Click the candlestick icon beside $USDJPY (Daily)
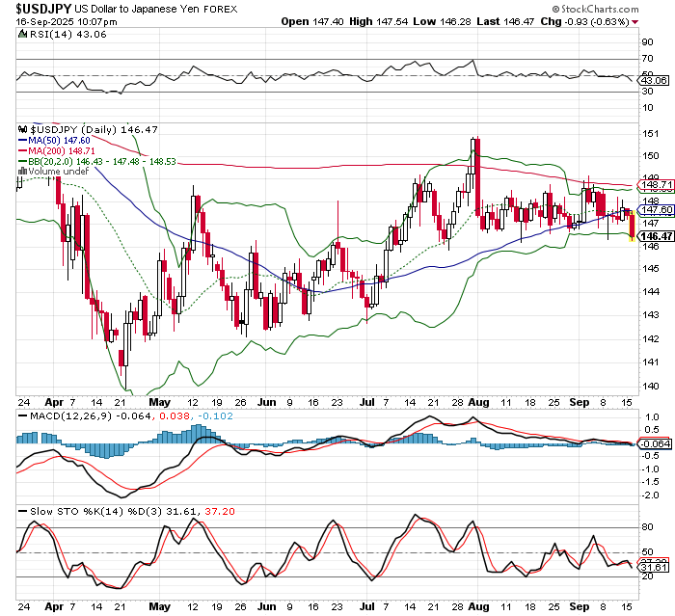 point(24,128)
